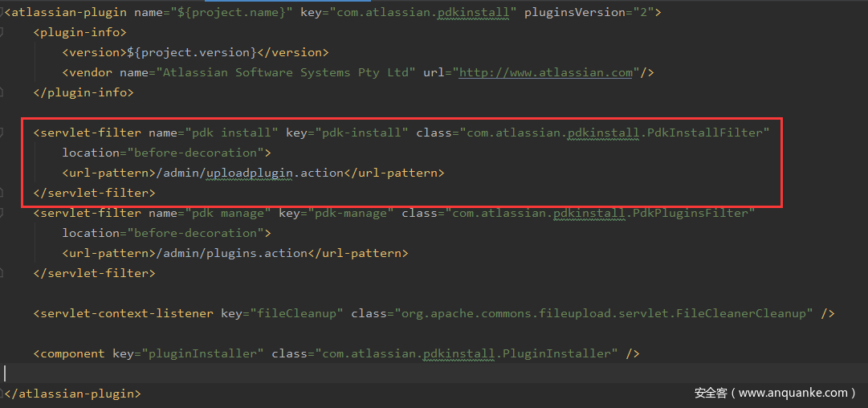Viewport: 868px width, 408px height.
Task: Click the FileCleanerCleanup class value
Action: [x=604, y=313]
